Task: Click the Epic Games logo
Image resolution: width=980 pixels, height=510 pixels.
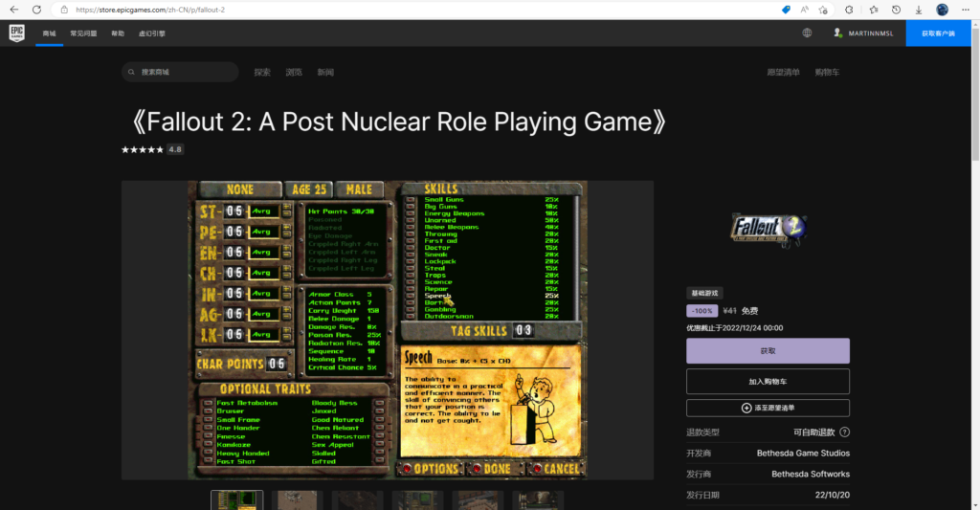Action: pyautogui.click(x=16, y=33)
